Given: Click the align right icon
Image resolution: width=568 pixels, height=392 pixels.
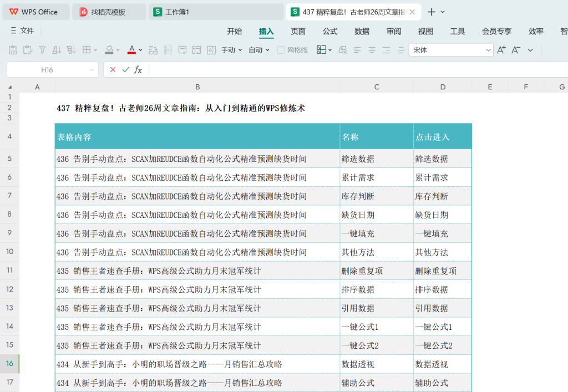Looking at the screenshot, I should [387, 50].
